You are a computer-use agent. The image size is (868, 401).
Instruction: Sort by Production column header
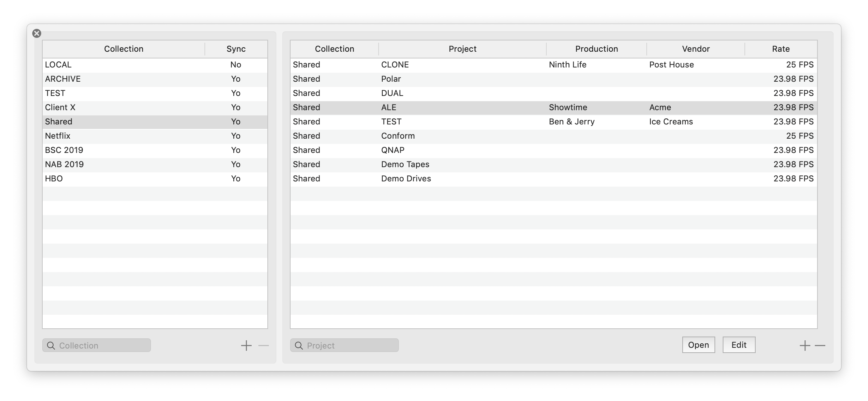click(597, 49)
